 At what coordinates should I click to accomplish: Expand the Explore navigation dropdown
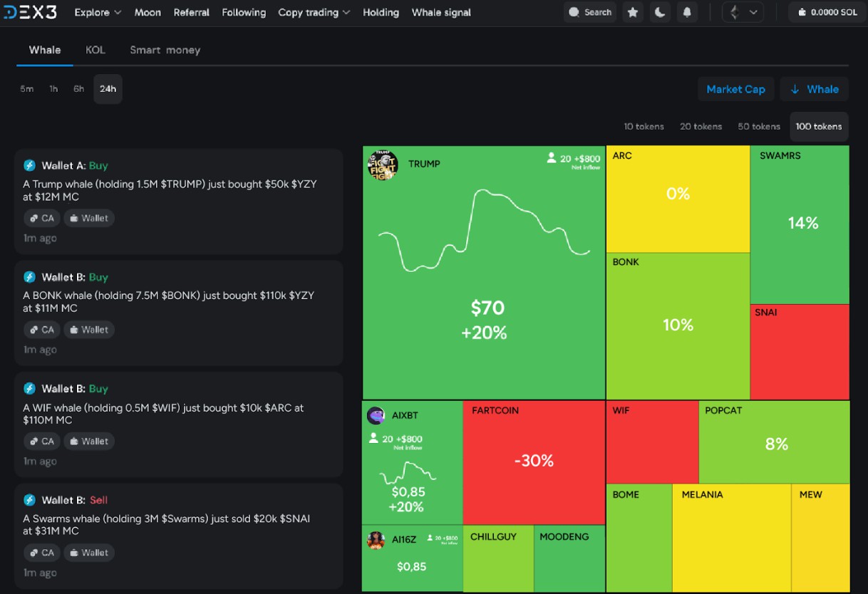(x=98, y=12)
